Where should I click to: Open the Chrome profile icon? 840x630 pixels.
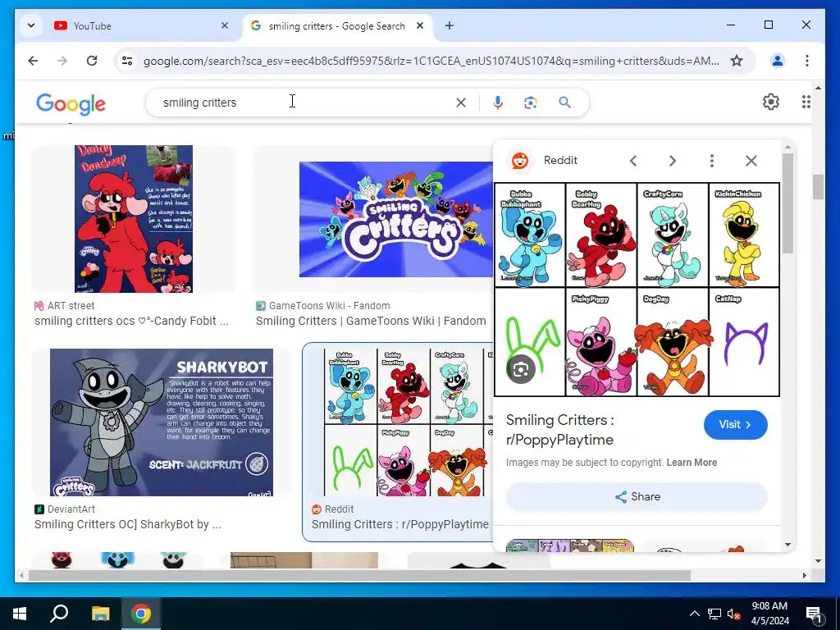pyautogui.click(x=778, y=61)
